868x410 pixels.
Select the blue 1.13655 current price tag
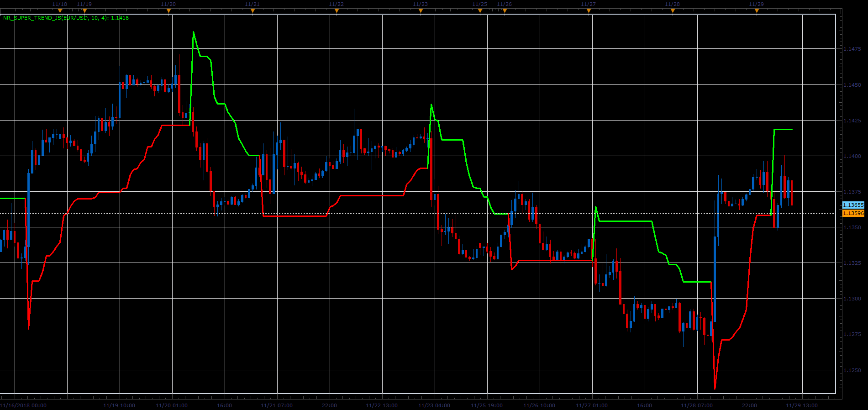(853, 205)
